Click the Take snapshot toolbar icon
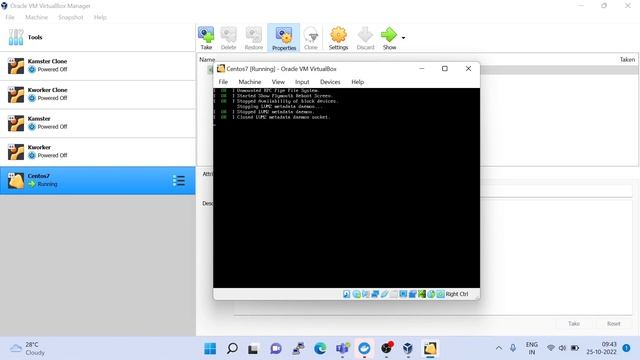The image size is (640, 360). (206, 38)
